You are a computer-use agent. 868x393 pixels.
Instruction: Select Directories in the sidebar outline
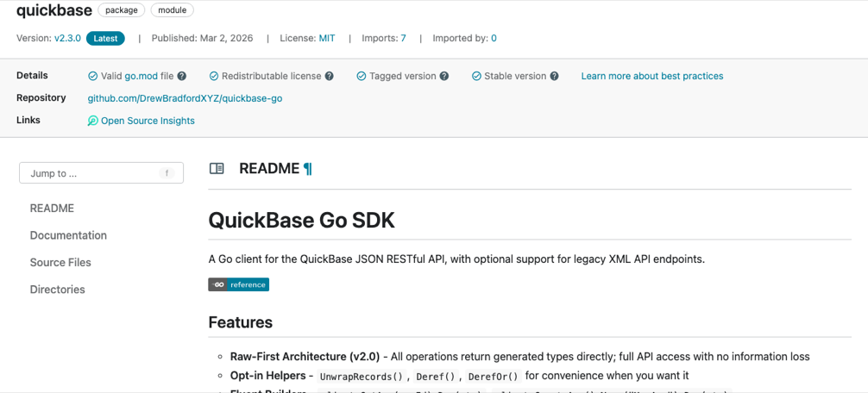point(58,290)
